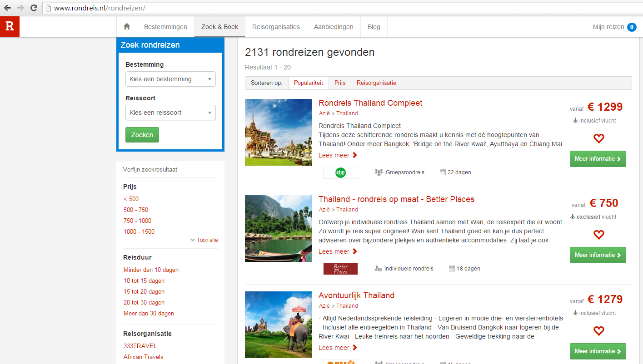Filter price by 750 - 1000
Screen dimensions: 643x364
tap(138, 221)
